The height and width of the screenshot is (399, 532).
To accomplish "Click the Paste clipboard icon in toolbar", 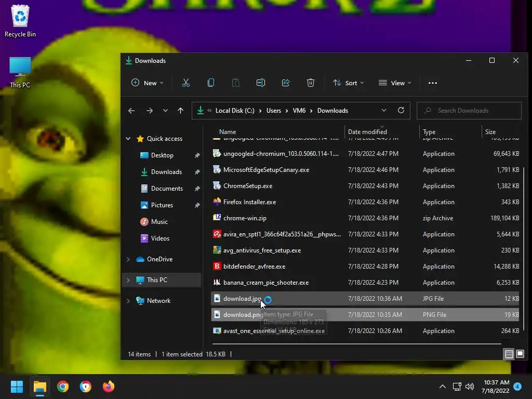I will pos(235,83).
